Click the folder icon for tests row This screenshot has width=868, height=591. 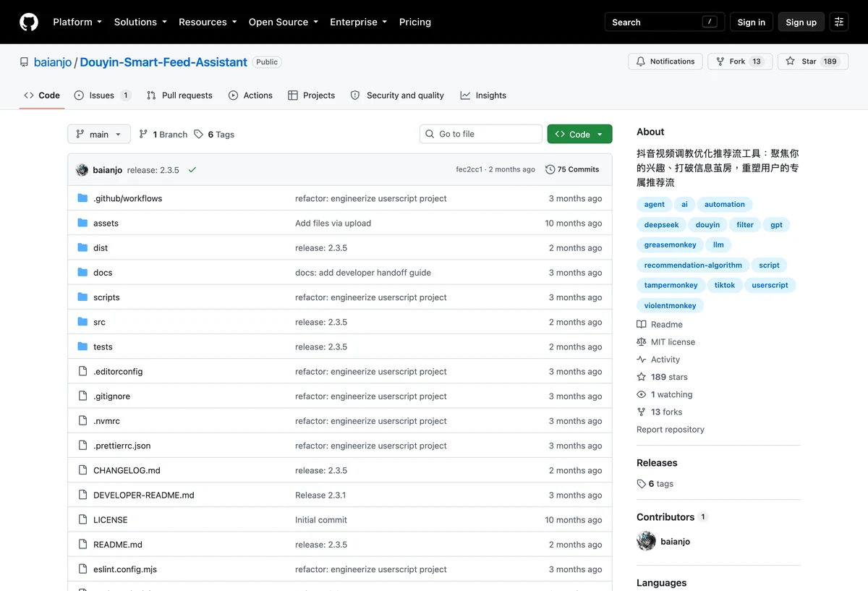(x=82, y=346)
